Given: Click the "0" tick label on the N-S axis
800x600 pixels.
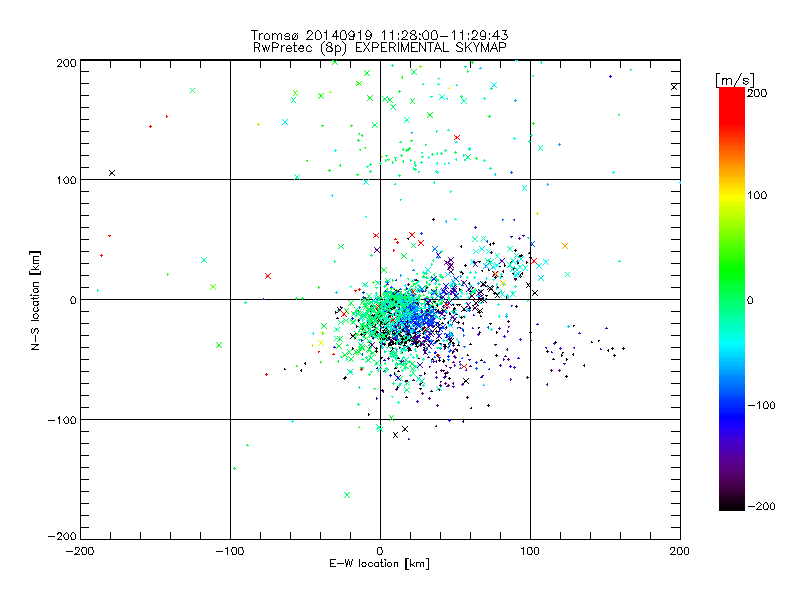Looking at the screenshot, I should pyautogui.click(x=72, y=300).
